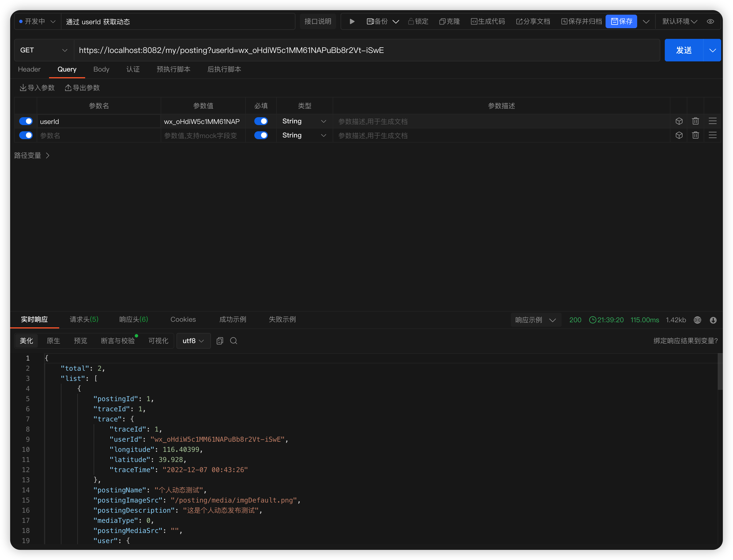The width and height of the screenshot is (733, 560).
Task: Open the 认证 auth tab
Action: pyautogui.click(x=133, y=69)
